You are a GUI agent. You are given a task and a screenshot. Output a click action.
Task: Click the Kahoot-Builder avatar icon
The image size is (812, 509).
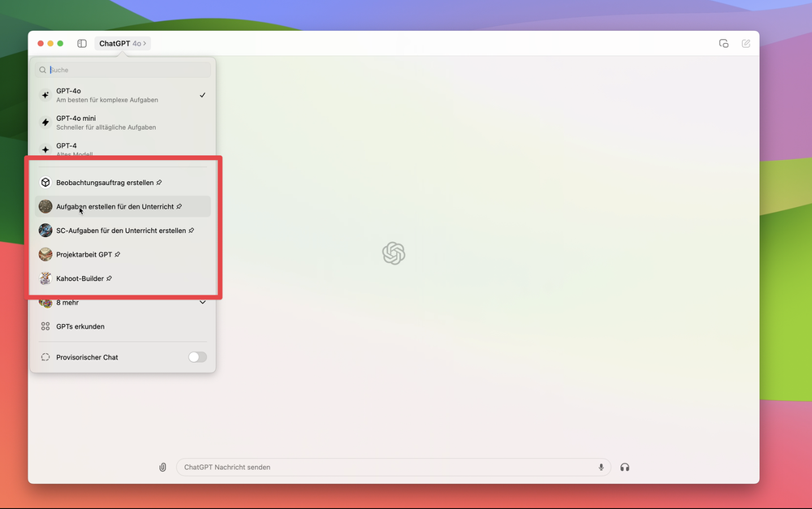[x=45, y=278]
